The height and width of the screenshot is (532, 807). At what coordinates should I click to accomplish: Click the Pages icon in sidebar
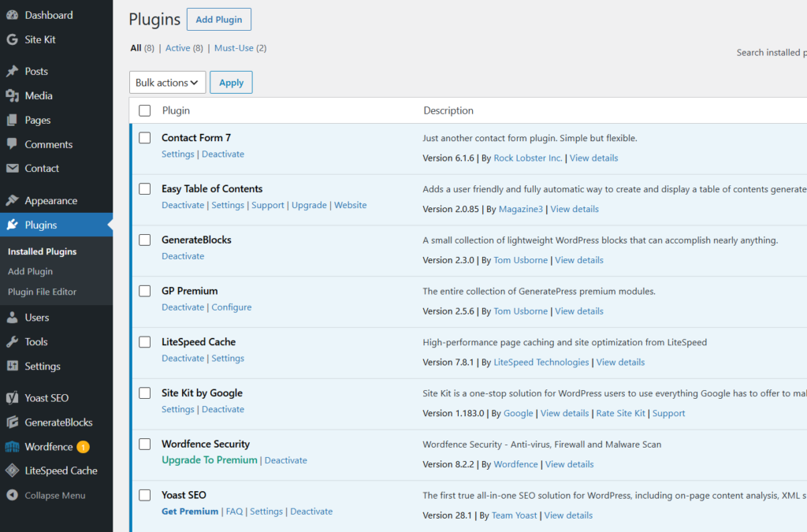pyautogui.click(x=13, y=120)
